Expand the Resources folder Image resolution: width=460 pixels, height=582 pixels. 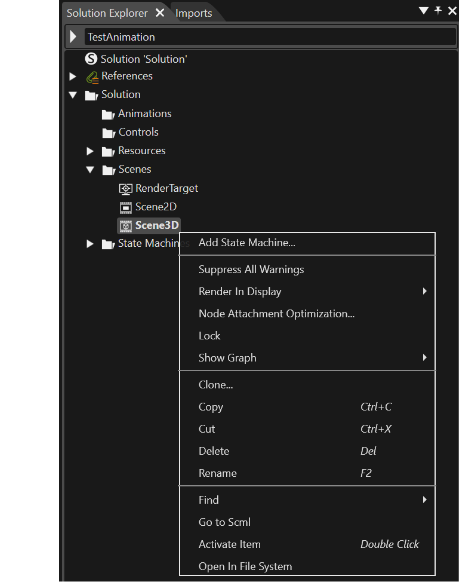click(90, 151)
